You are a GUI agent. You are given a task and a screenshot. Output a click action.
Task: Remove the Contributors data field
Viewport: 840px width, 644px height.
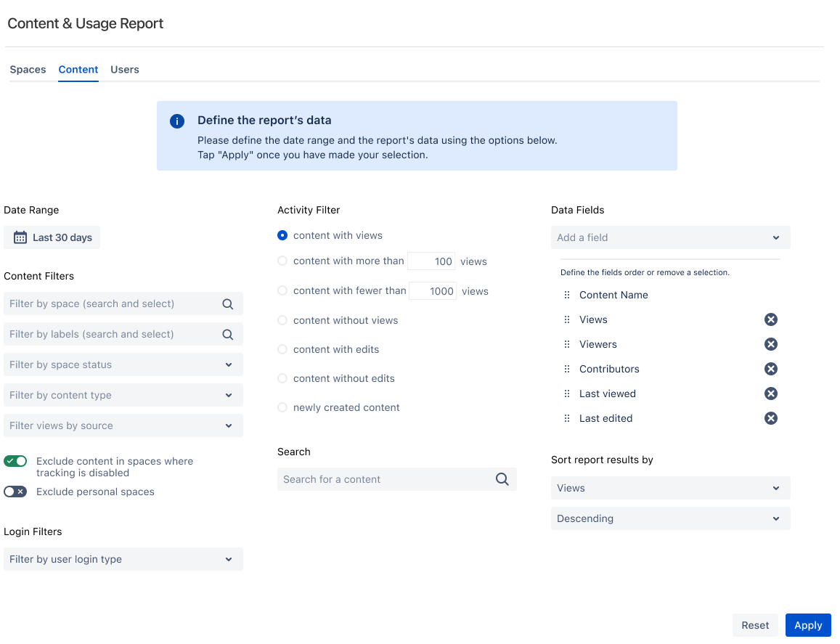tap(771, 369)
